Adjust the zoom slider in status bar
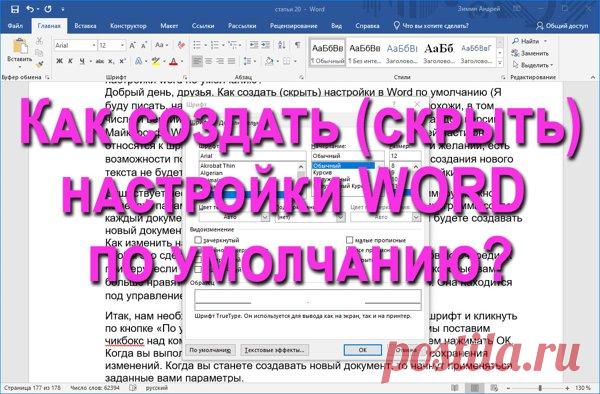 click(x=540, y=388)
